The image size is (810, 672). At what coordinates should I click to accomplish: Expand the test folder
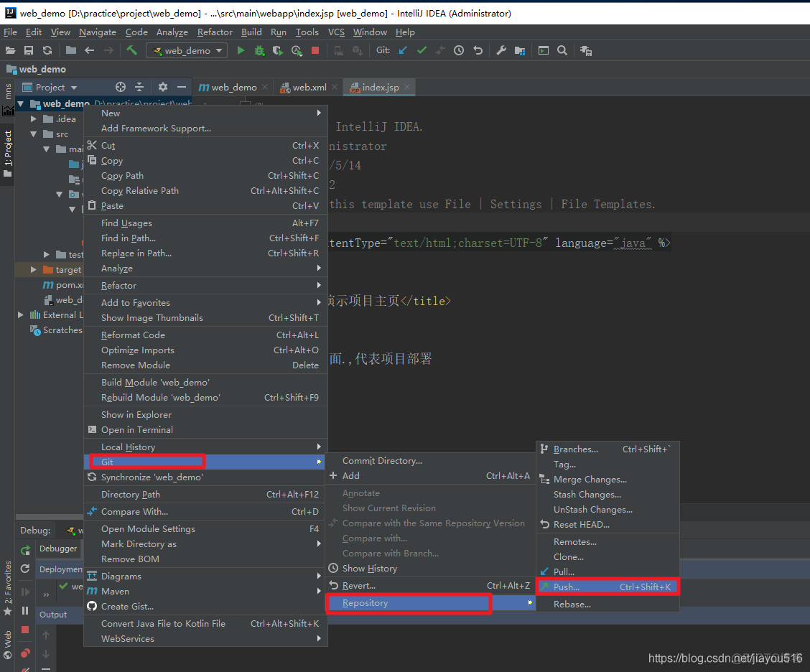coord(47,254)
